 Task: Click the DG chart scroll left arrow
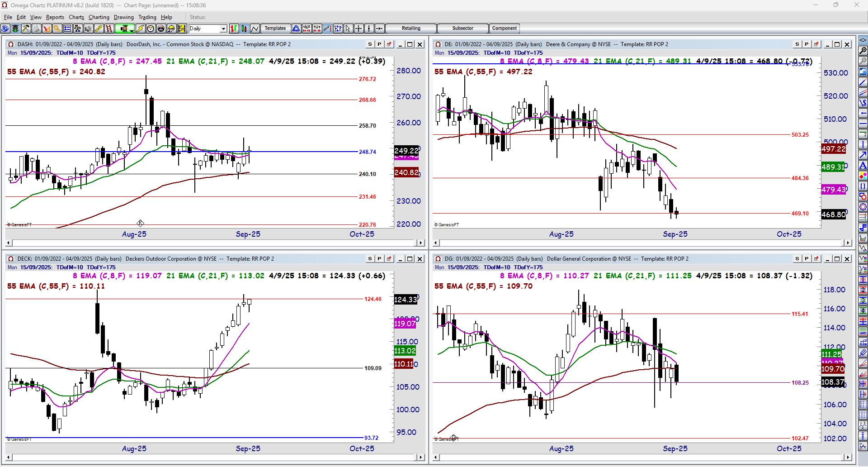click(x=436, y=457)
